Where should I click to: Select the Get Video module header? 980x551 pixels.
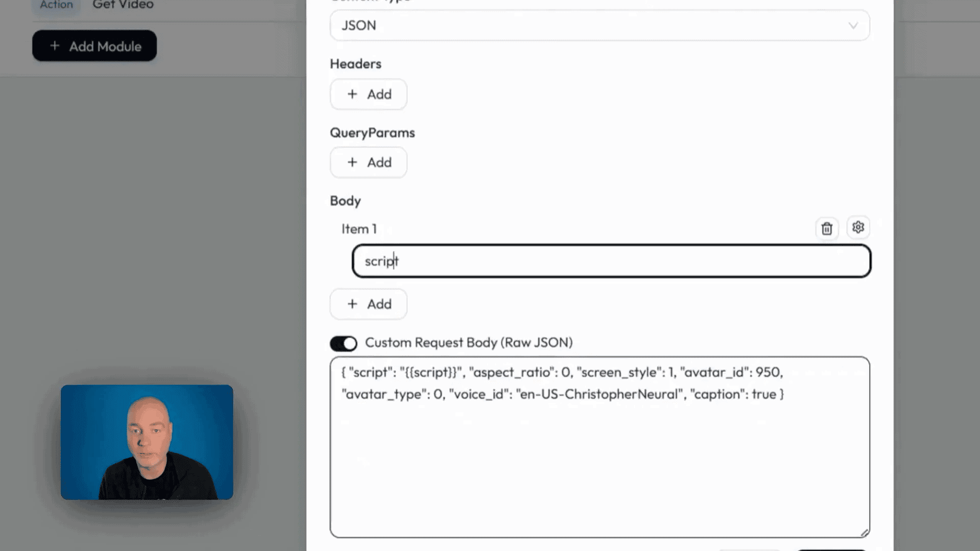click(122, 5)
